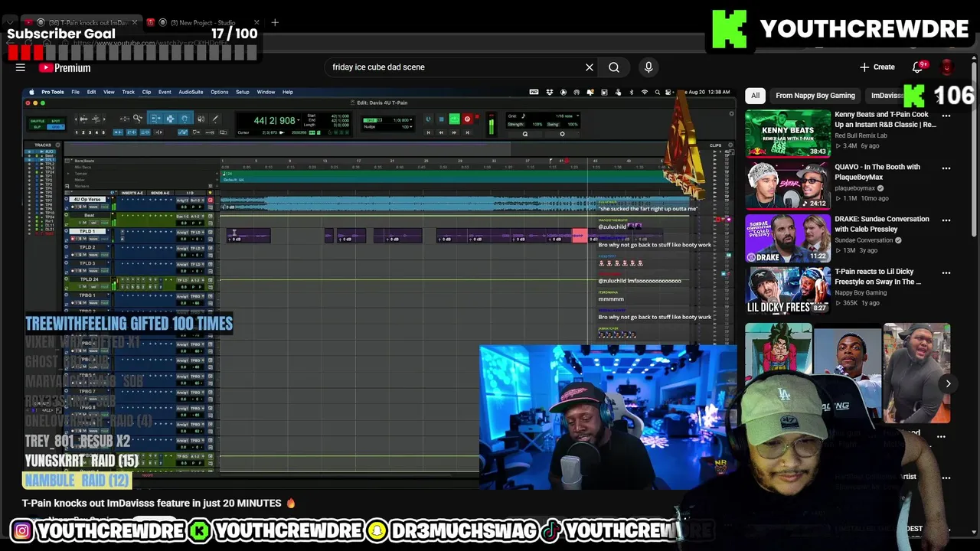Click the green Play transport button
Viewport: 980px width, 551px height.
[455, 119]
